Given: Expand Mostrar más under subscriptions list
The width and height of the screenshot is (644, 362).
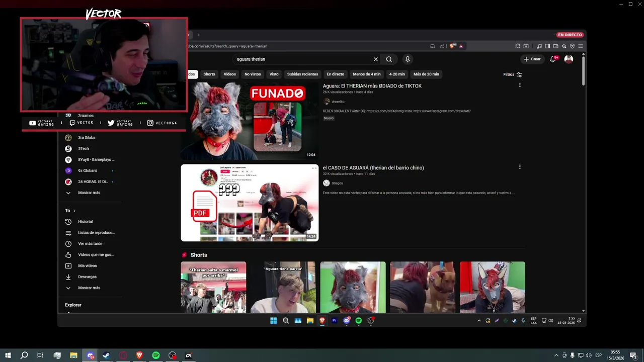Looking at the screenshot, I should (90, 193).
